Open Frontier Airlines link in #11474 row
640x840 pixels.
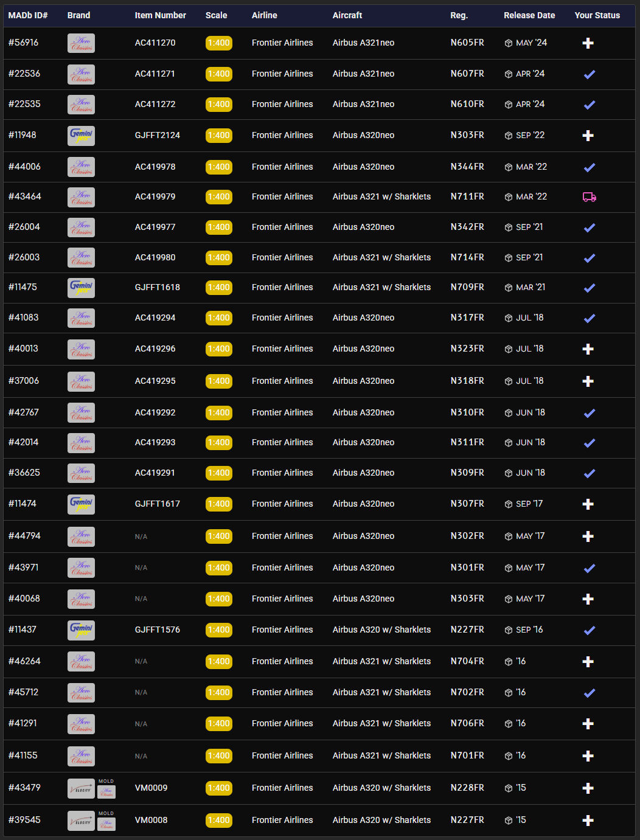click(x=282, y=504)
